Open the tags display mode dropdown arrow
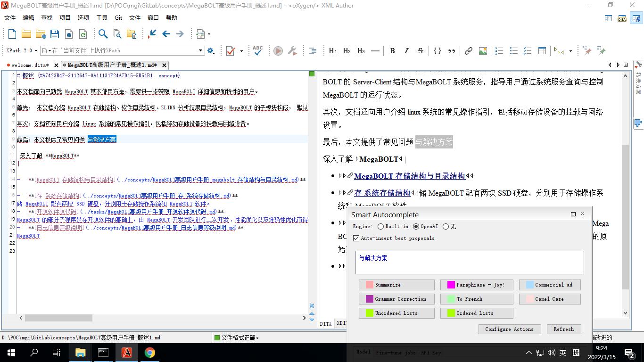 coord(570,51)
